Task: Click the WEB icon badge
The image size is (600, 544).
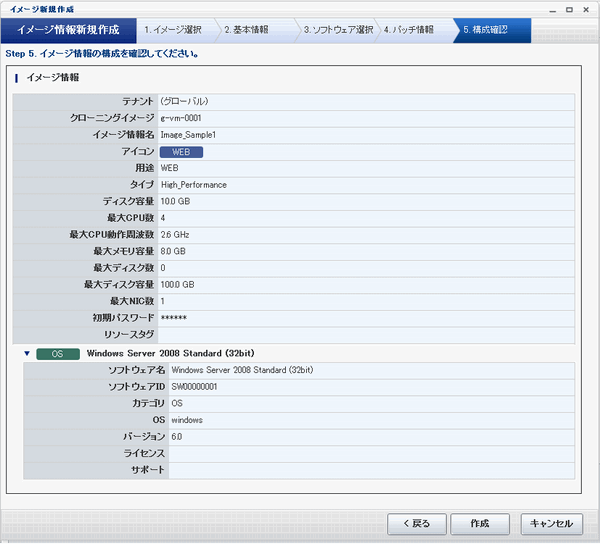Action: pyautogui.click(x=181, y=152)
